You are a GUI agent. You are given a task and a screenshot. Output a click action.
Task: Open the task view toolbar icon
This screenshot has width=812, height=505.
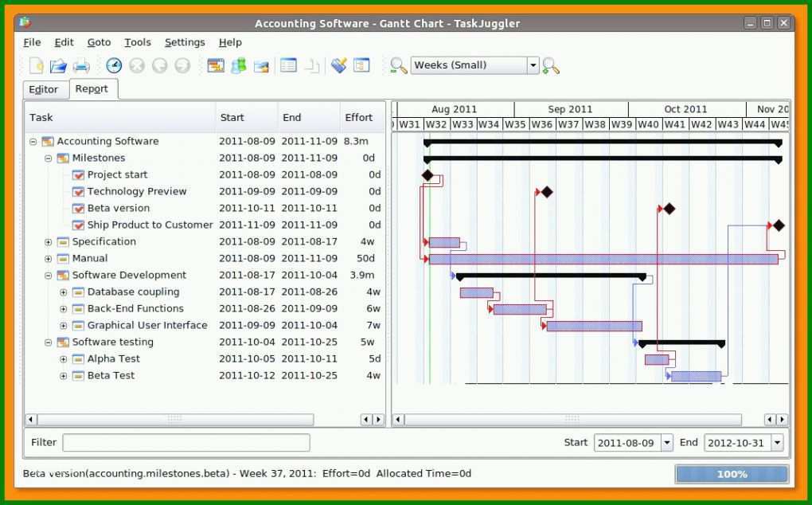click(x=216, y=66)
